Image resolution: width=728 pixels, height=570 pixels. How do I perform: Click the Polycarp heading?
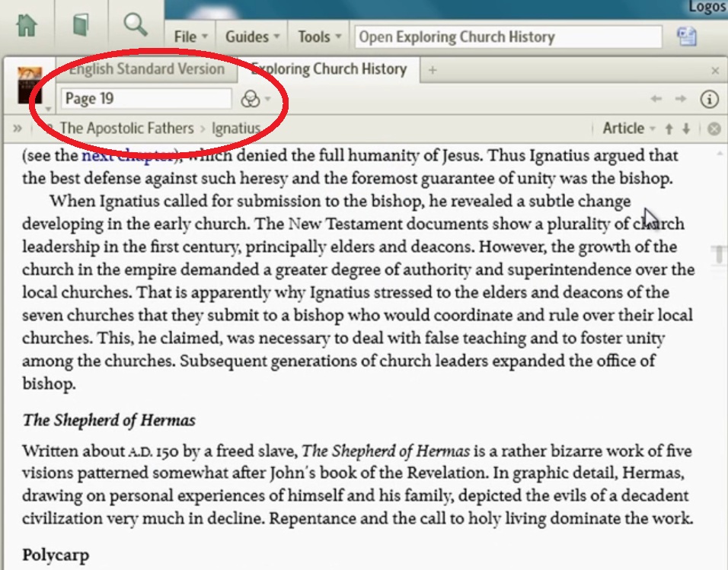pyautogui.click(x=56, y=555)
